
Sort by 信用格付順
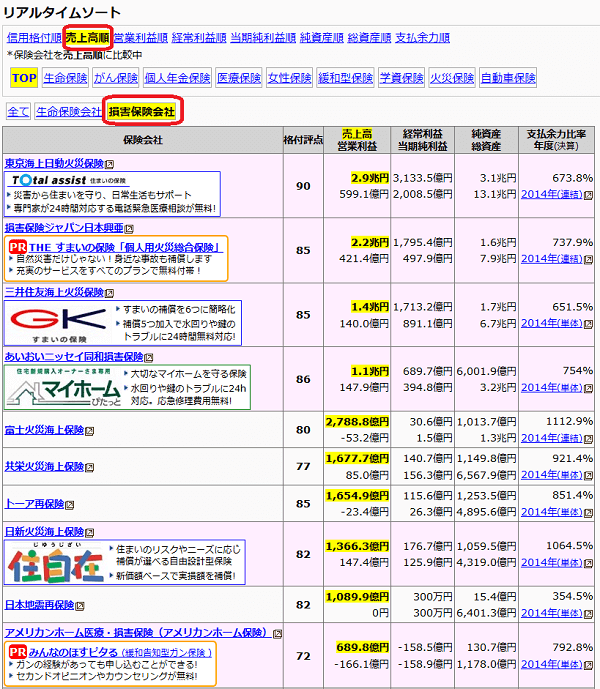pos(34,38)
